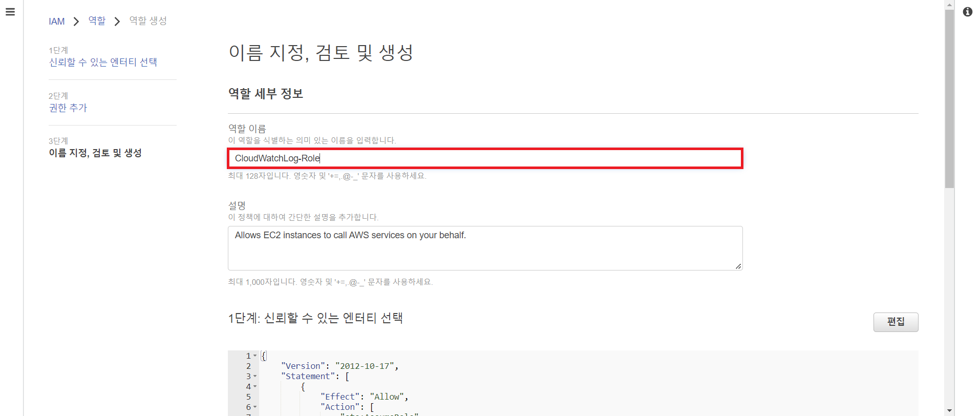Click line number 2 in code gutter
Viewport: 980px width, 416px height.
click(x=248, y=366)
